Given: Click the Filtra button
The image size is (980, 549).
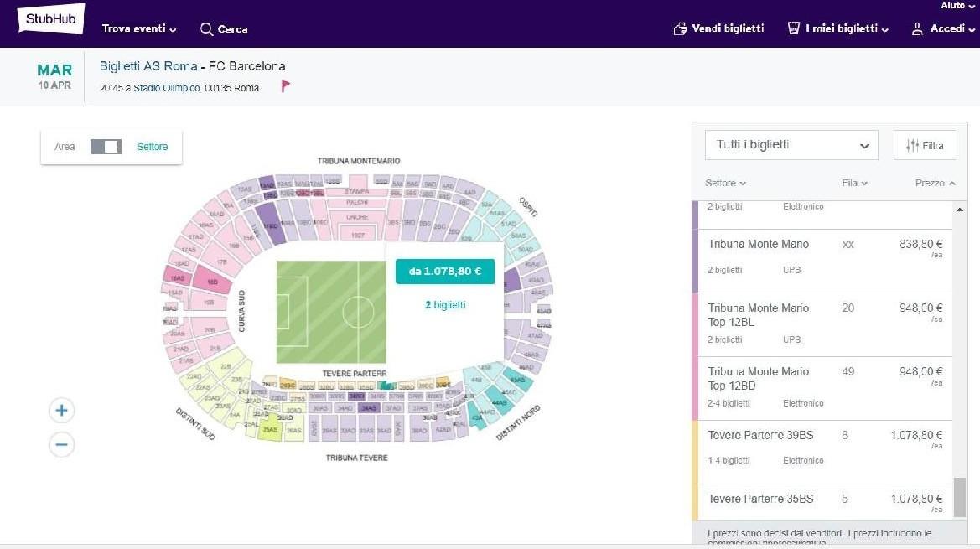Looking at the screenshot, I should (x=925, y=146).
